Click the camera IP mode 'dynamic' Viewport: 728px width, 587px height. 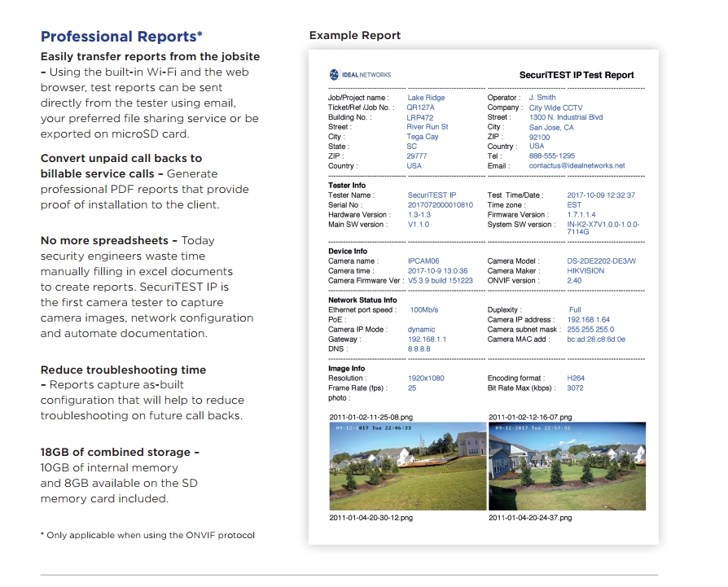(421, 330)
